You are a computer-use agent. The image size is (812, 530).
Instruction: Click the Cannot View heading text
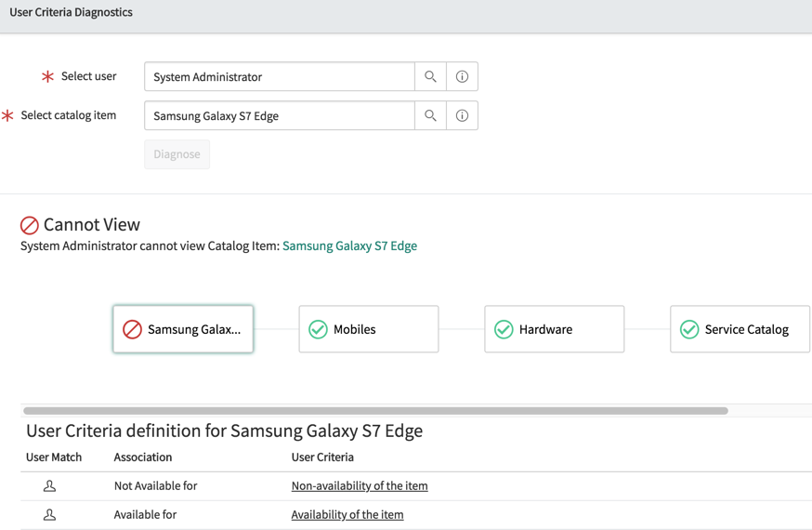tap(92, 225)
